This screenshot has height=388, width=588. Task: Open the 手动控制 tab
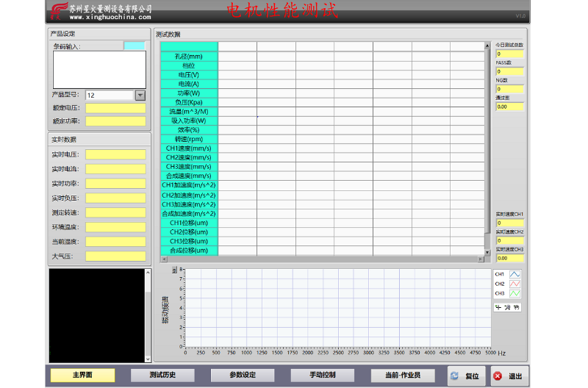[323, 375]
